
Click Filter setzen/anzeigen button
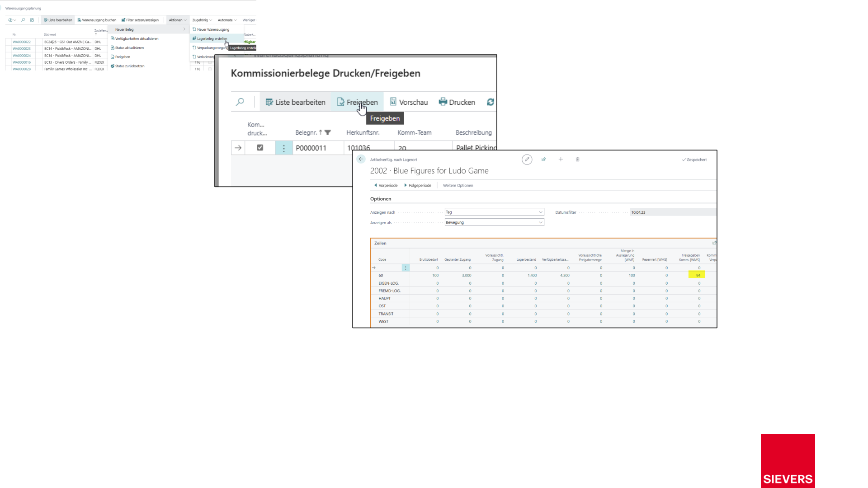pos(140,20)
